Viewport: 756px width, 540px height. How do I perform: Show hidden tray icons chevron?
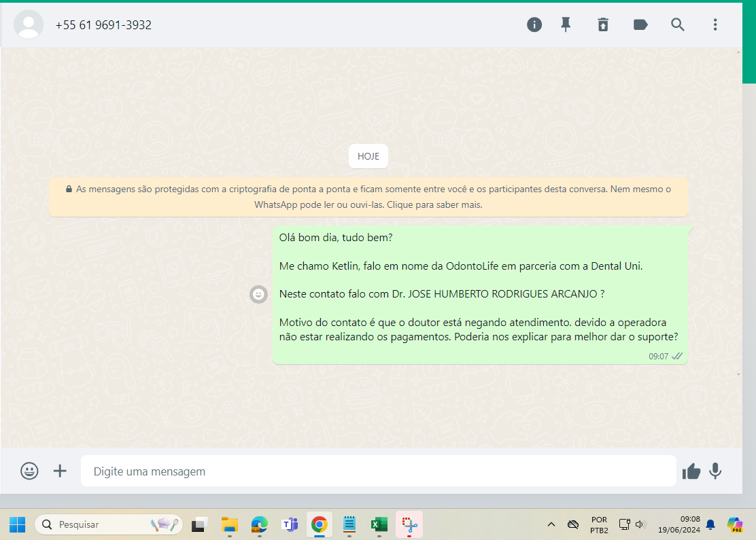[551, 524]
